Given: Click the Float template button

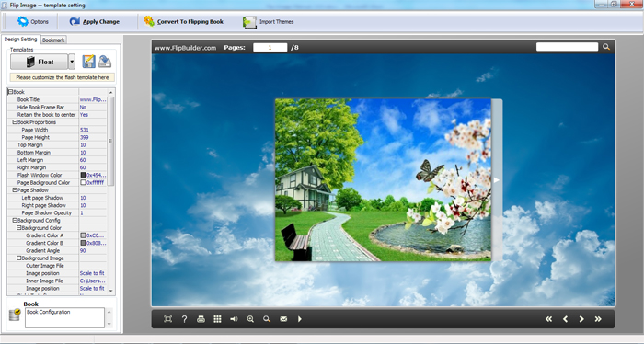Looking at the screenshot, I should (x=39, y=62).
